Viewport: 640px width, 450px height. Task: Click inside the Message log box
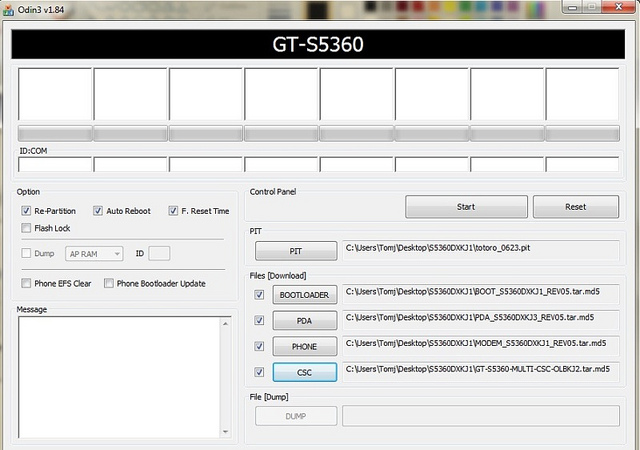(119, 377)
